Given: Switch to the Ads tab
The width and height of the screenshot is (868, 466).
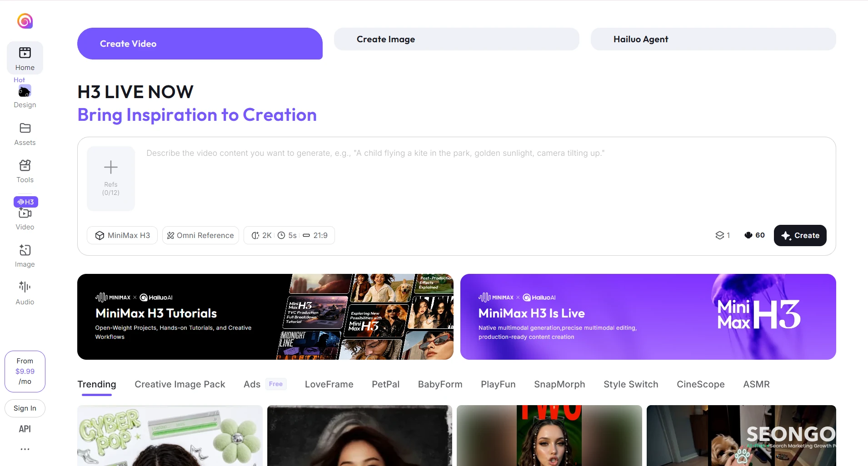Looking at the screenshot, I should pyautogui.click(x=252, y=384).
